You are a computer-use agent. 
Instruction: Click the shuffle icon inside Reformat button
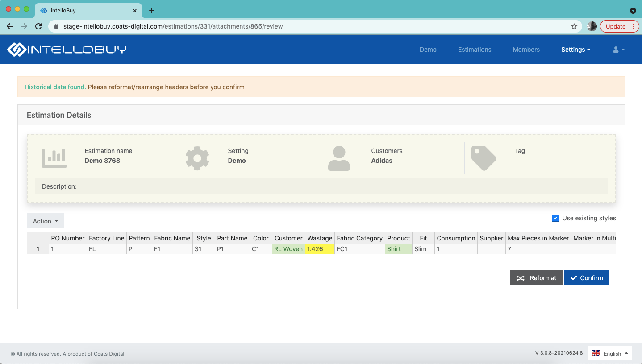click(521, 277)
